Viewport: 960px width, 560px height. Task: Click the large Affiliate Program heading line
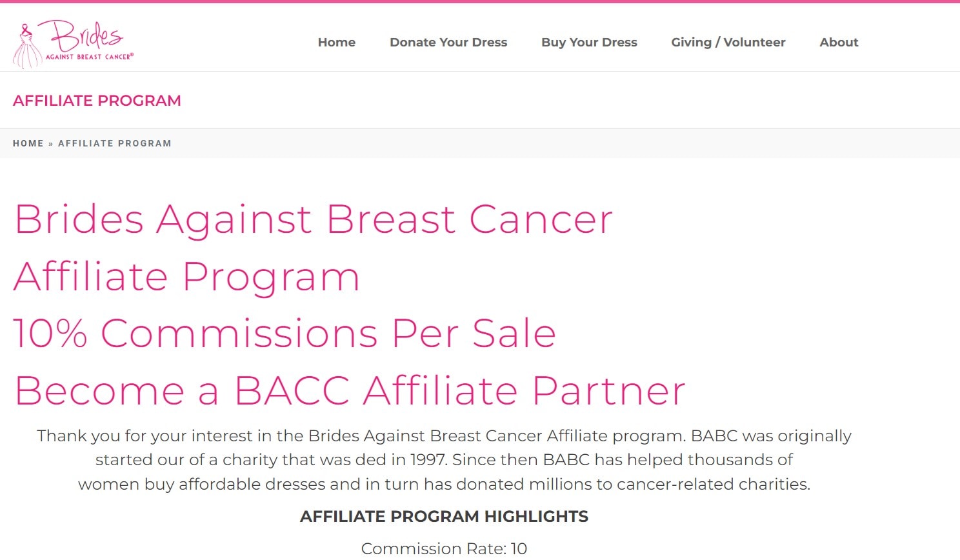point(186,277)
